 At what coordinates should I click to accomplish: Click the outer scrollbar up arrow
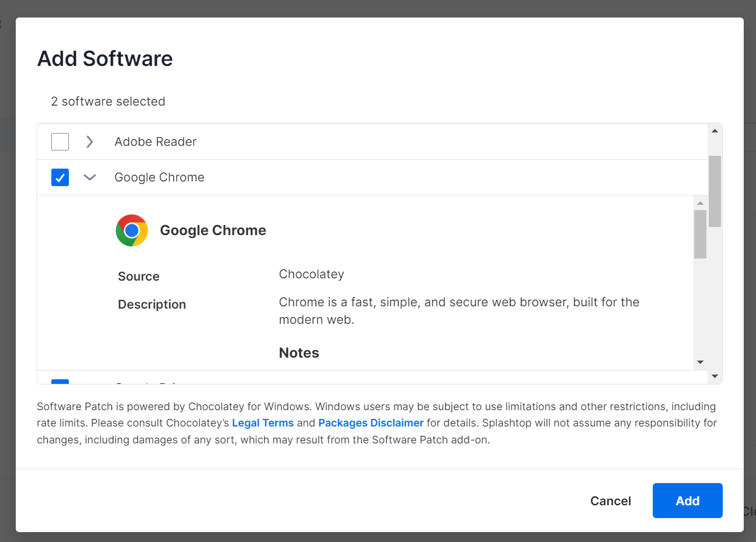[714, 130]
